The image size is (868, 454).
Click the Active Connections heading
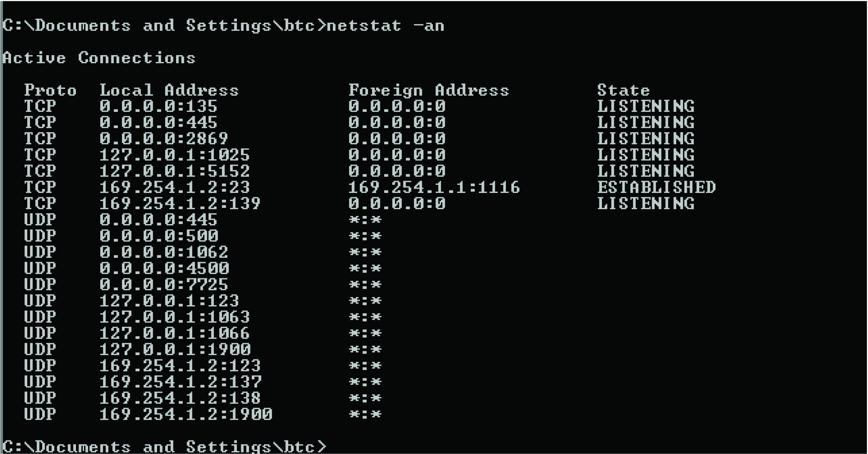click(x=99, y=58)
